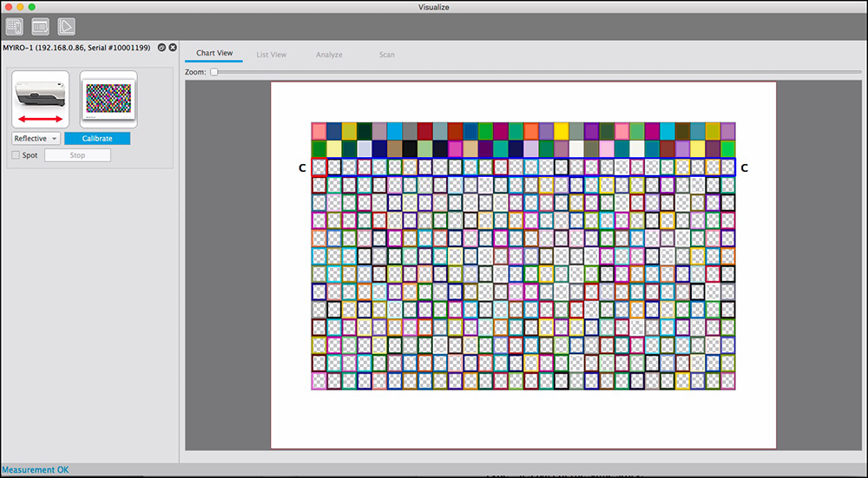
Task: Open the Scan tab
Action: click(386, 55)
